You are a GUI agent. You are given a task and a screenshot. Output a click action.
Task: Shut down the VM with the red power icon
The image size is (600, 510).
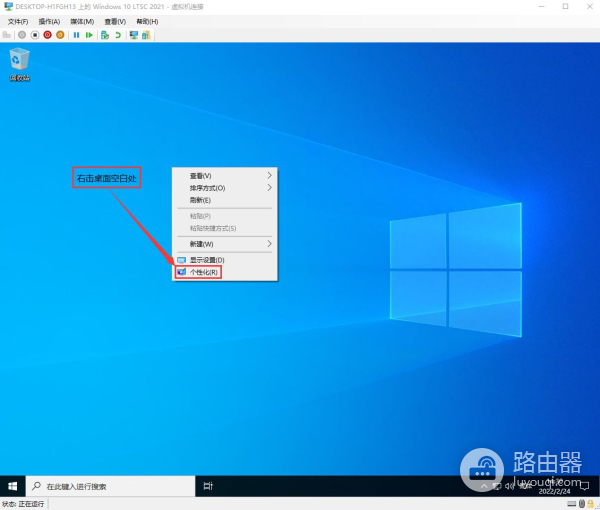click(x=47, y=35)
